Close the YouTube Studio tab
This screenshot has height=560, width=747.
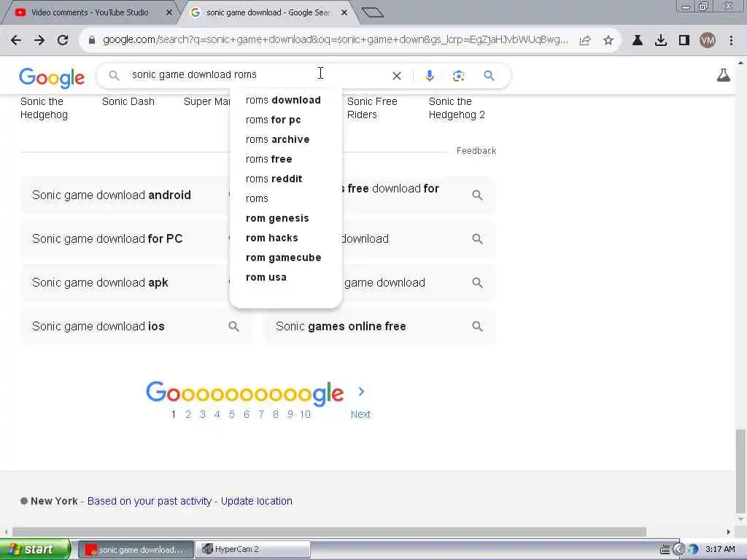point(169,12)
